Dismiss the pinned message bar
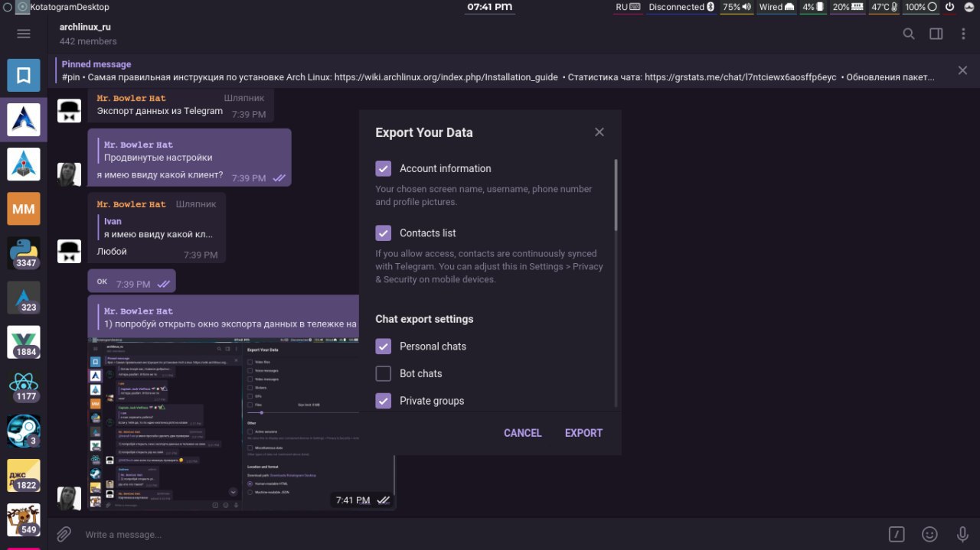This screenshot has height=550, width=980. tap(962, 70)
